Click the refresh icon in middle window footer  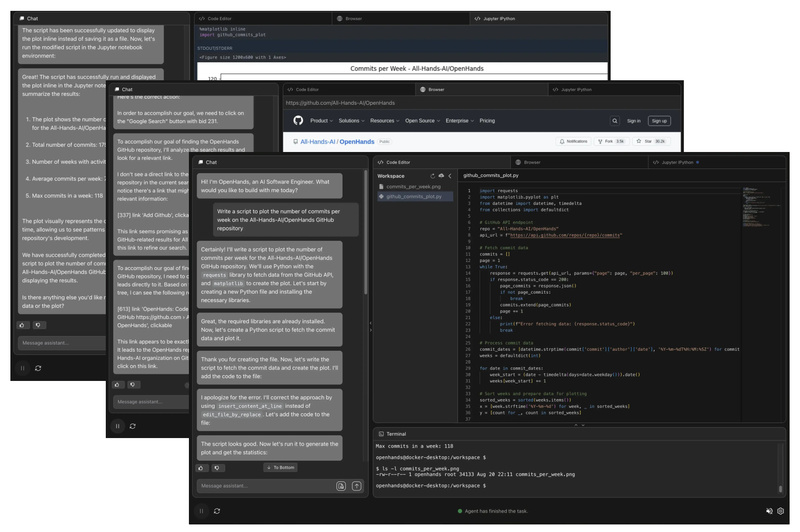[133, 426]
